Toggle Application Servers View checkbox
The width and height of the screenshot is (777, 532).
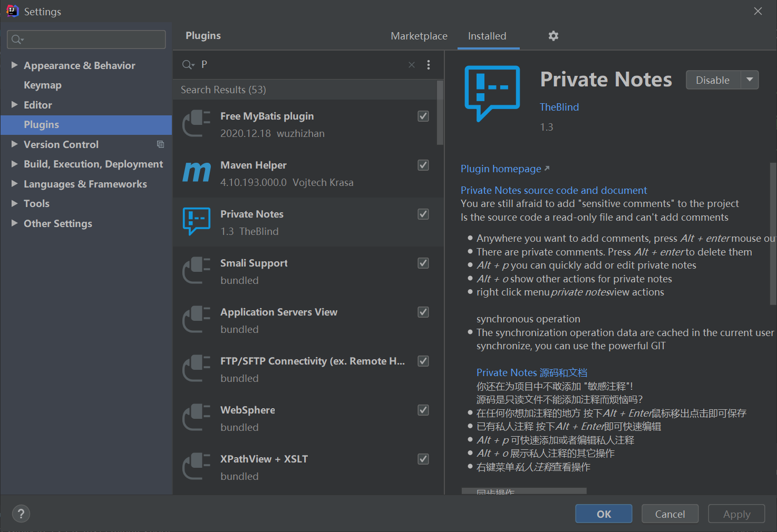(423, 312)
